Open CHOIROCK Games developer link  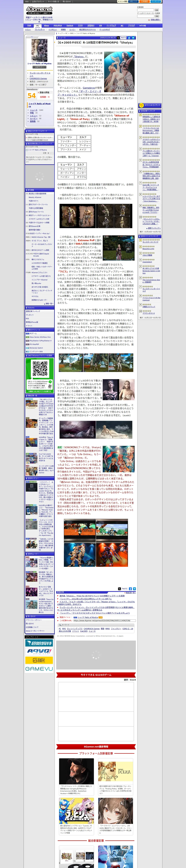click(x=38, y=79)
